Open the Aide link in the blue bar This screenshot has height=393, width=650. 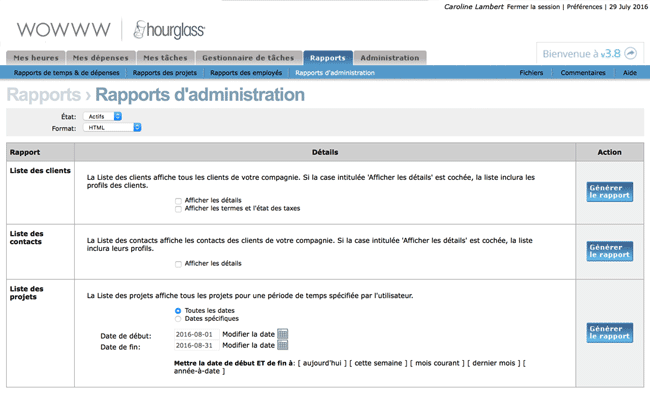pos(630,73)
